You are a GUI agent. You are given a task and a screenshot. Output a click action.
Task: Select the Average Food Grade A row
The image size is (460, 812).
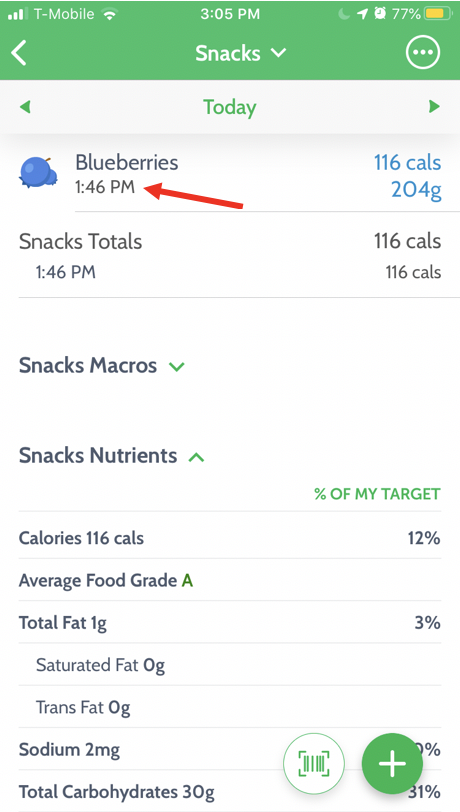230,580
